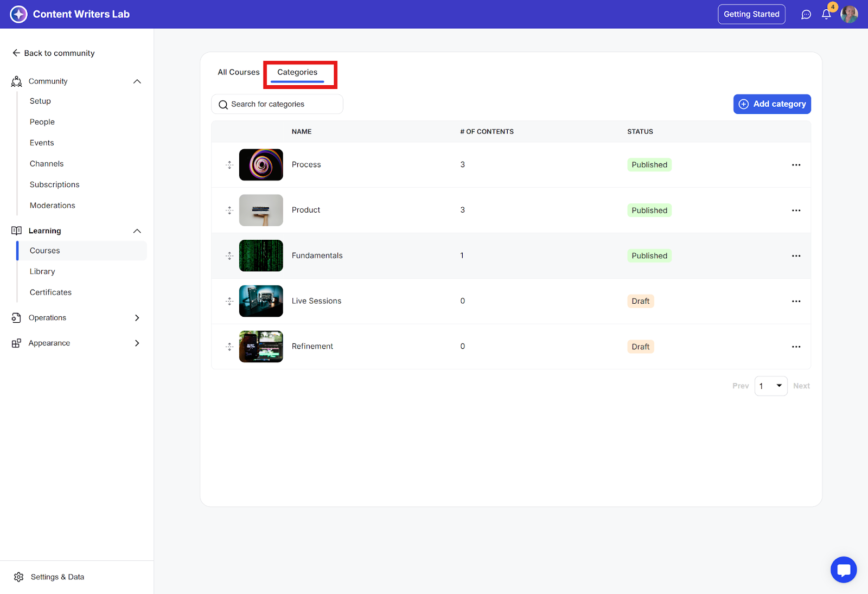Click the Search for categories field
Screen dimensions: 868x594
[277, 104]
